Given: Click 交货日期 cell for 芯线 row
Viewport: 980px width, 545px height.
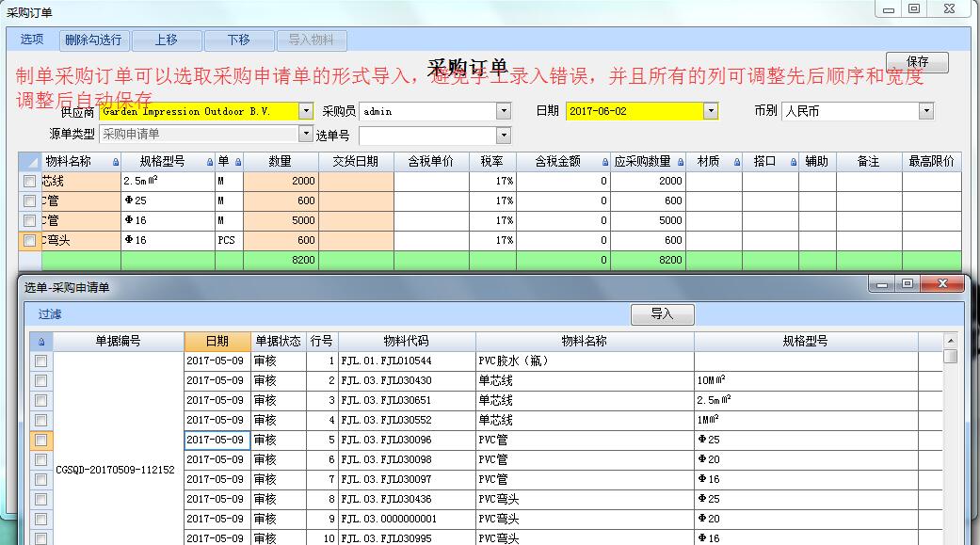Looking at the screenshot, I should [356, 182].
